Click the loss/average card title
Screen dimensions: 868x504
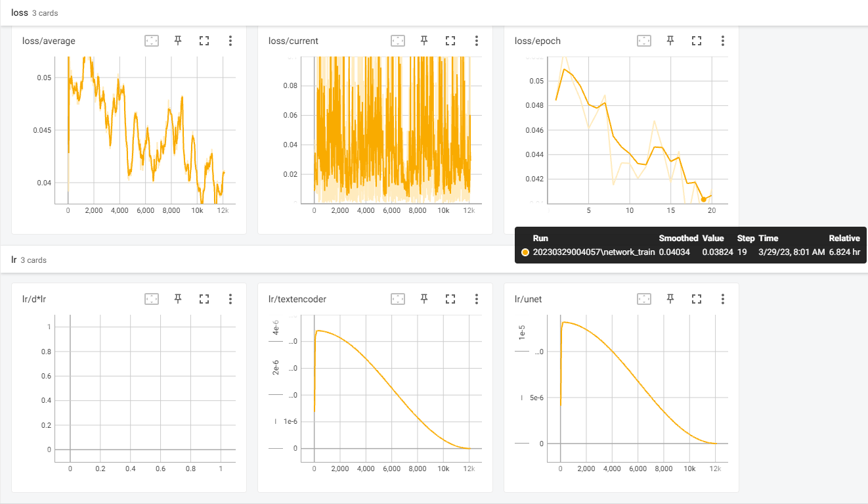coord(49,41)
